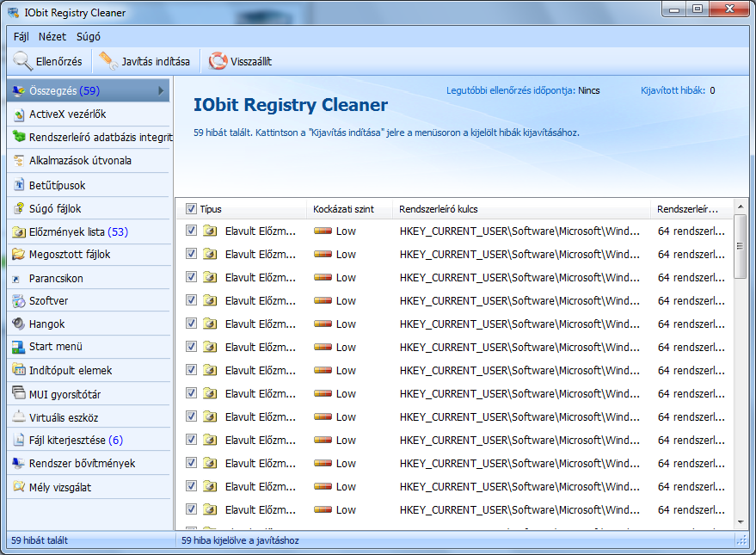Toggle the select-all checkbox beside Típus
The height and width of the screenshot is (555, 756).
[x=191, y=209]
